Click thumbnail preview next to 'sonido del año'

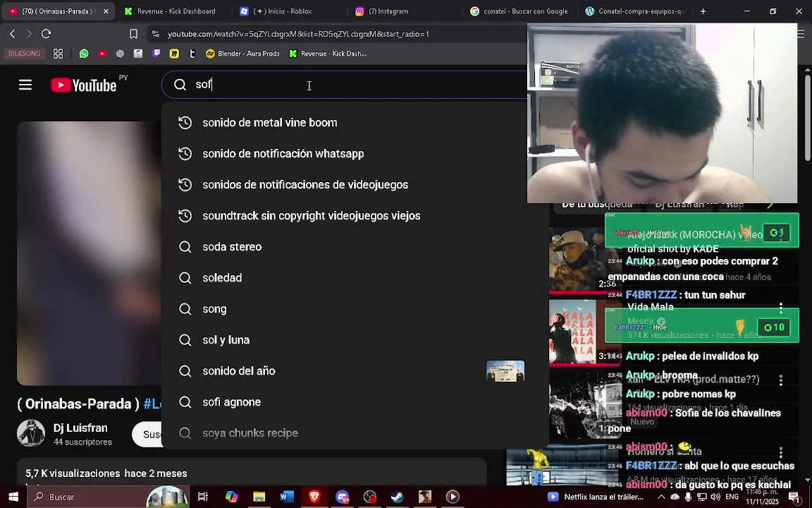point(505,371)
